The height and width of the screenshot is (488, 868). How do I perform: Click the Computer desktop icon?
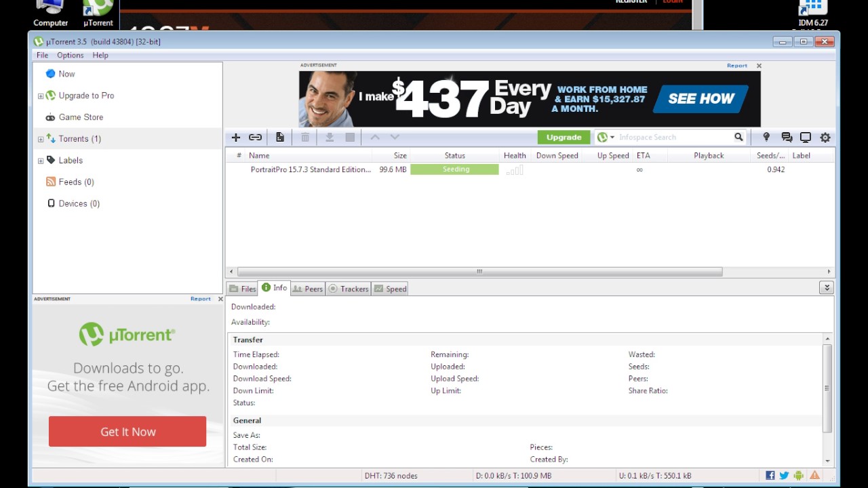point(51,14)
